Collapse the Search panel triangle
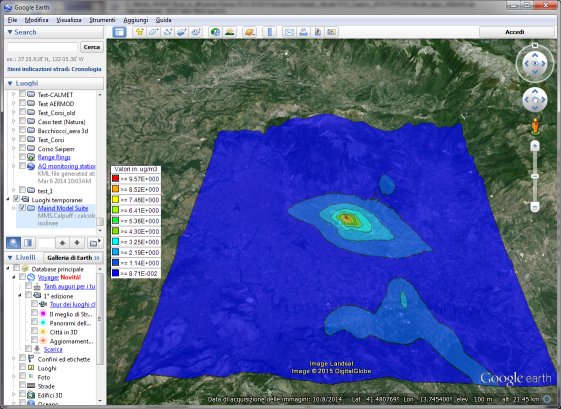Image resolution: width=561 pixels, height=409 pixels. 10,32
